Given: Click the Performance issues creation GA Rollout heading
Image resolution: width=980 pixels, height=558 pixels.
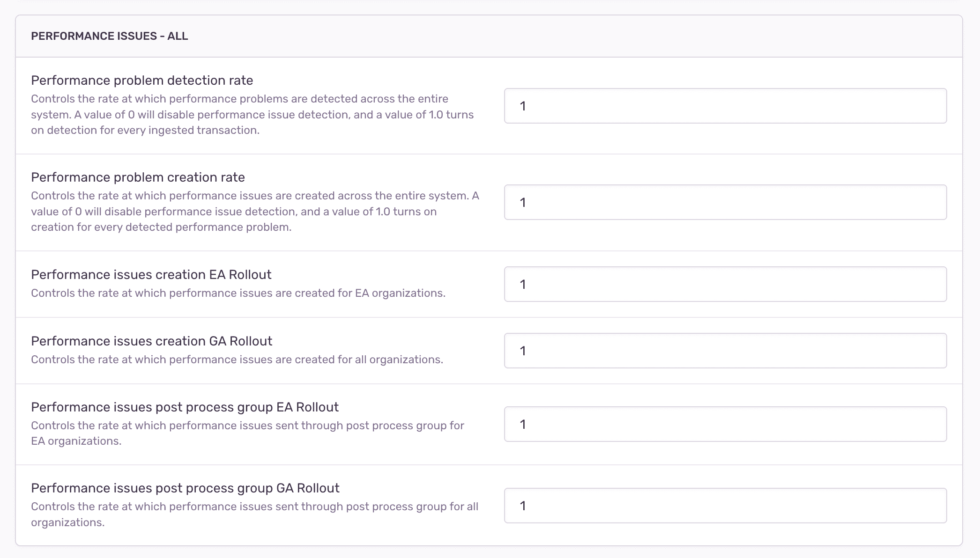Looking at the screenshot, I should tap(151, 341).
